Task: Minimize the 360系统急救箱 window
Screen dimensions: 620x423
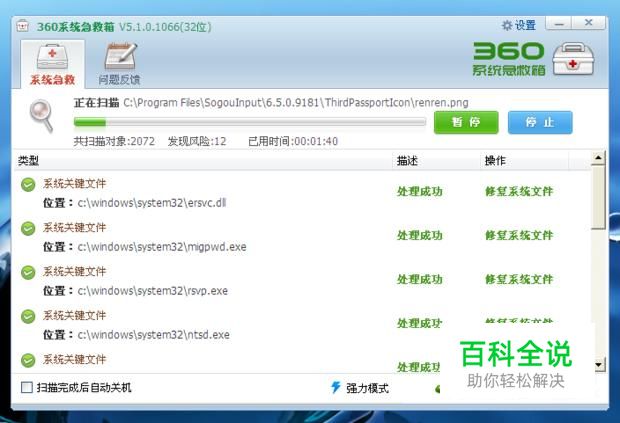Action: click(559, 24)
